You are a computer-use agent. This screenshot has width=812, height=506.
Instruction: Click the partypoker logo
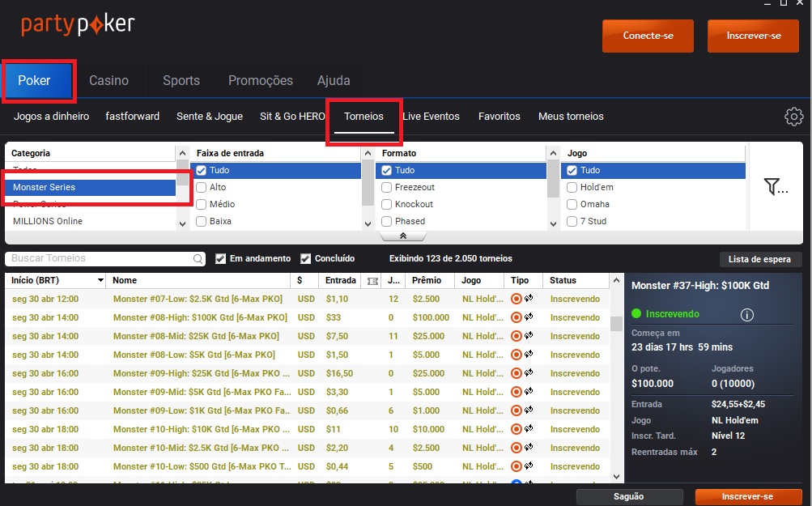pos(78,25)
